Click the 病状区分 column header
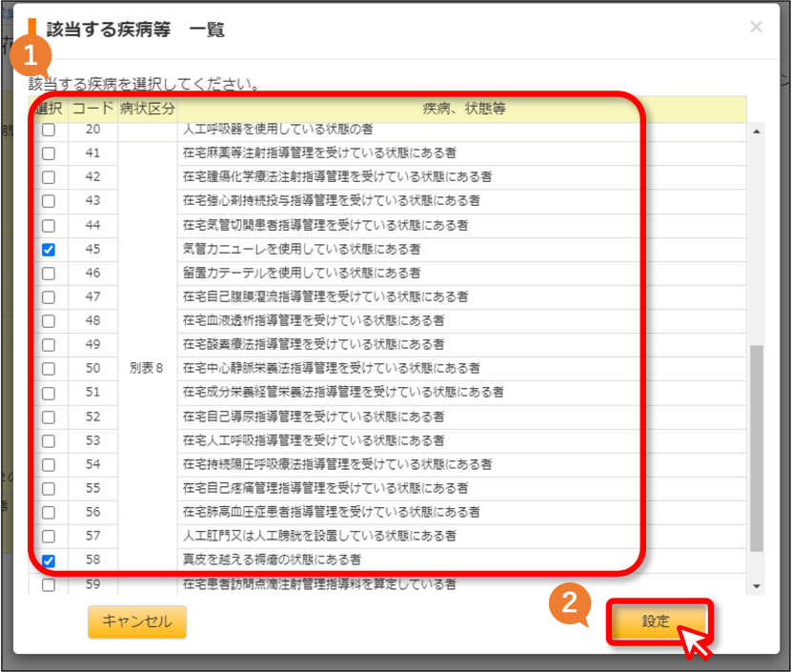 [x=148, y=109]
